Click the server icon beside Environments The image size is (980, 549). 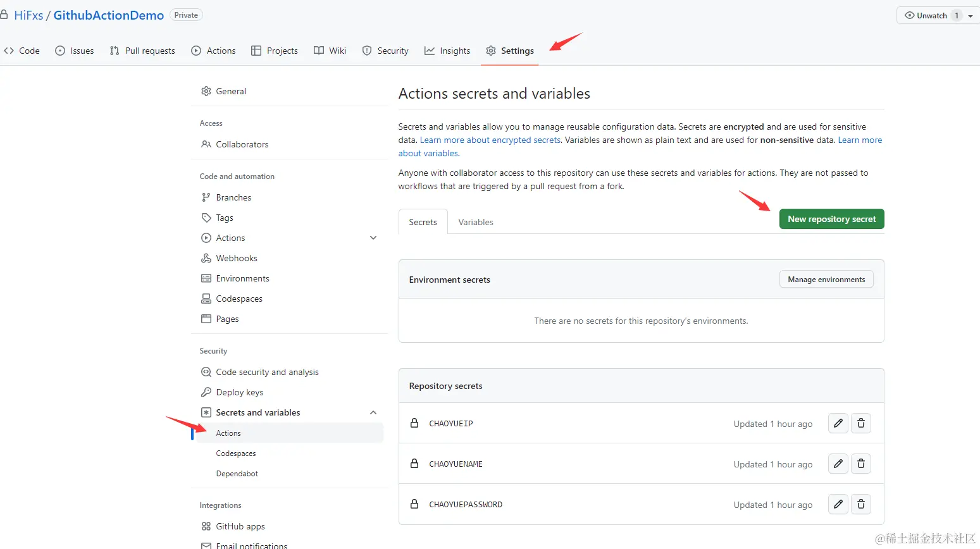206,278
